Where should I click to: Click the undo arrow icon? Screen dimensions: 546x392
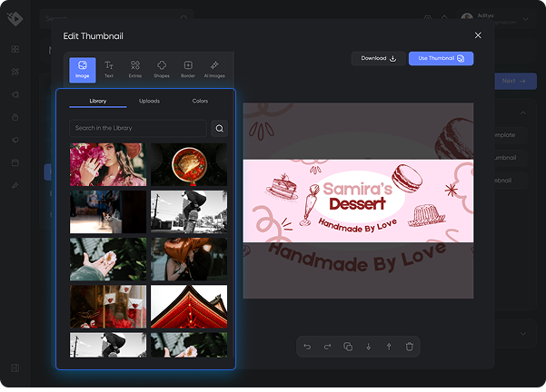pyautogui.click(x=307, y=347)
